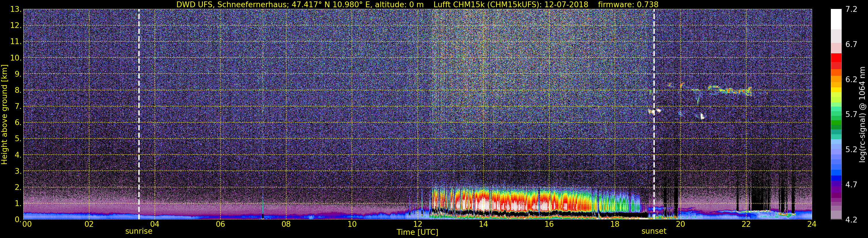Screen dimensions: 868x238
Task: Click the height axis tick '1.'
Action: pyautogui.click(x=18, y=203)
